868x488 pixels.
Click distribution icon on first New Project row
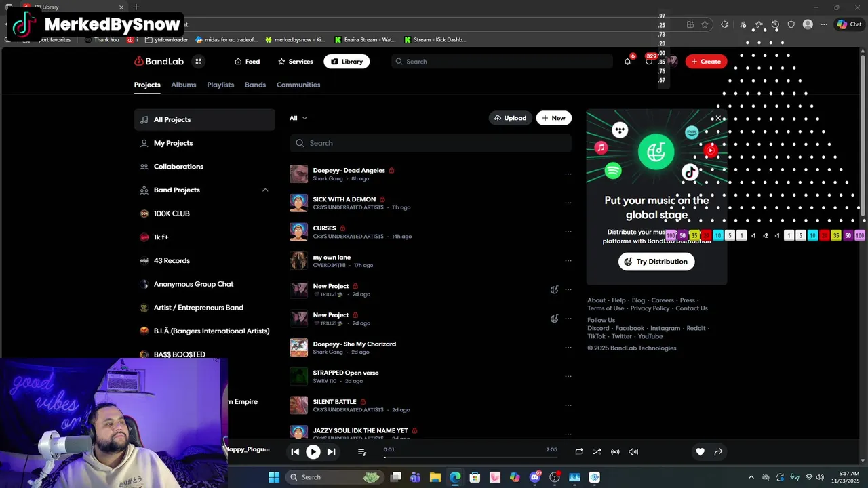click(554, 289)
